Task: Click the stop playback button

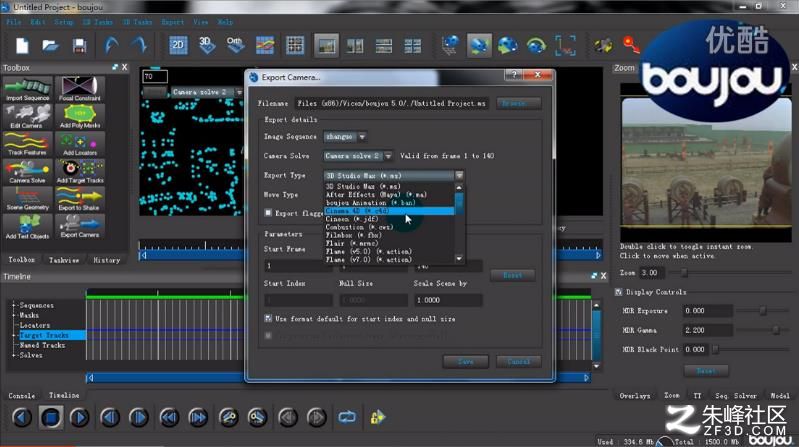Action: click(x=51, y=417)
